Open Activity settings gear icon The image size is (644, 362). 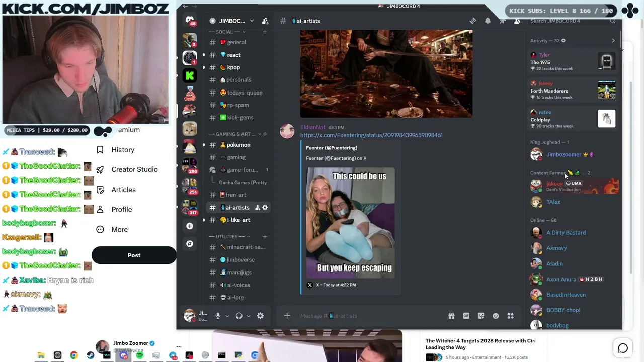click(x=563, y=41)
